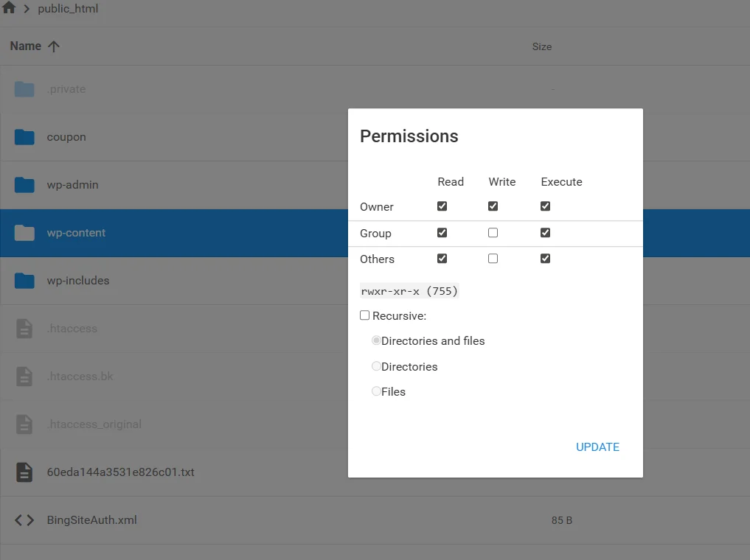
Task: Click the rwxr-xr-x (755) permission string
Action: click(x=409, y=291)
